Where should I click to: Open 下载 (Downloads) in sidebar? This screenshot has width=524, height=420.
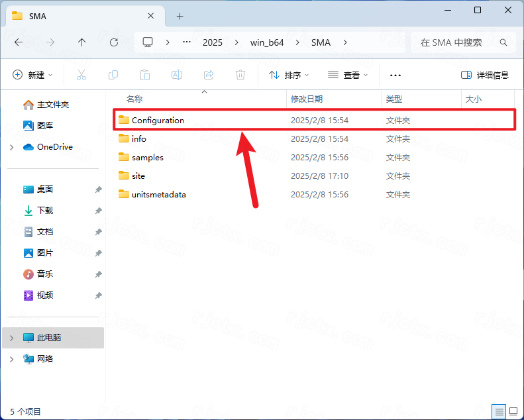[45, 211]
